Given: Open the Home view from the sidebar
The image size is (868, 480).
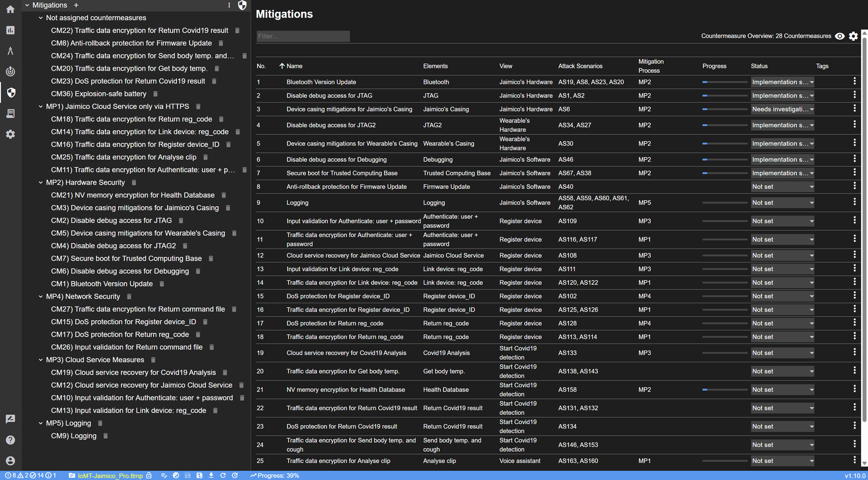Looking at the screenshot, I should [10, 9].
